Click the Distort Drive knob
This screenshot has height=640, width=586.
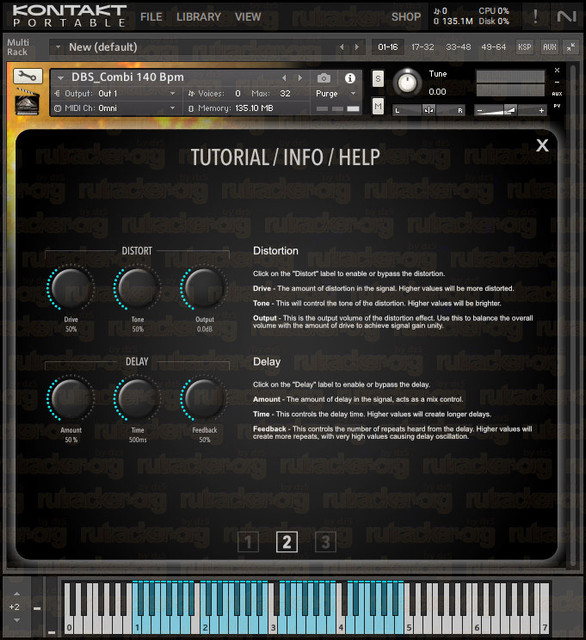pyautogui.click(x=71, y=287)
